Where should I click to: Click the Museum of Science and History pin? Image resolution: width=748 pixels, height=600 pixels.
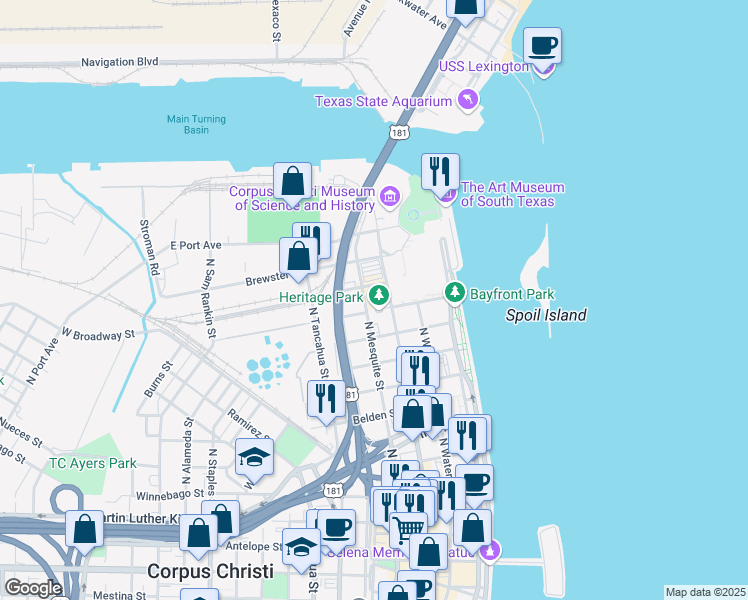(x=390, y=196)
